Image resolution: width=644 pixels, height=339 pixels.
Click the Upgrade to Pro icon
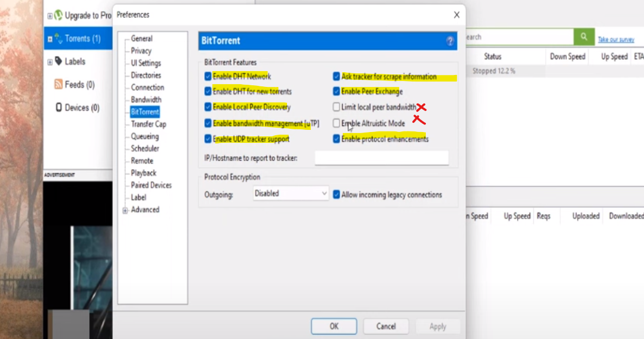click(x=58, y=15)
